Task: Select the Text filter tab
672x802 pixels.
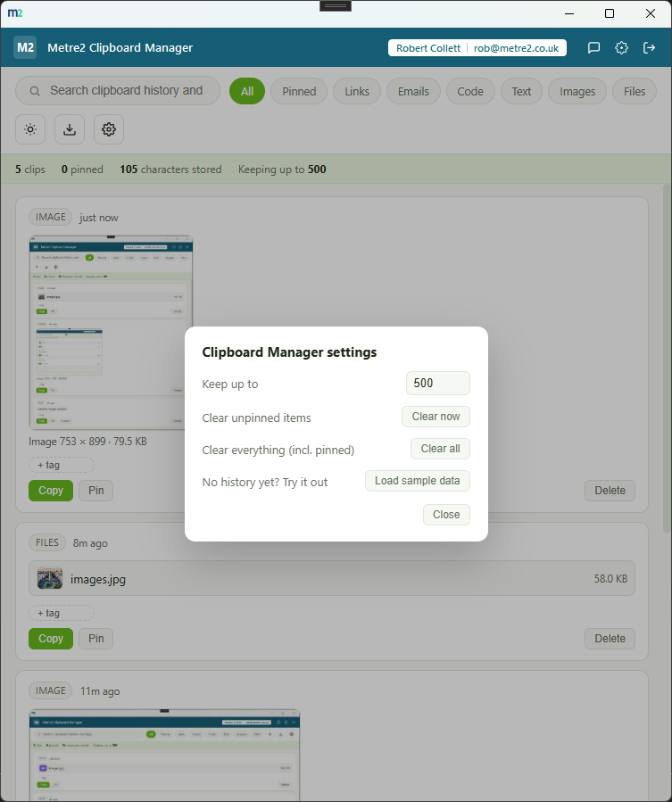Action: 521,91
